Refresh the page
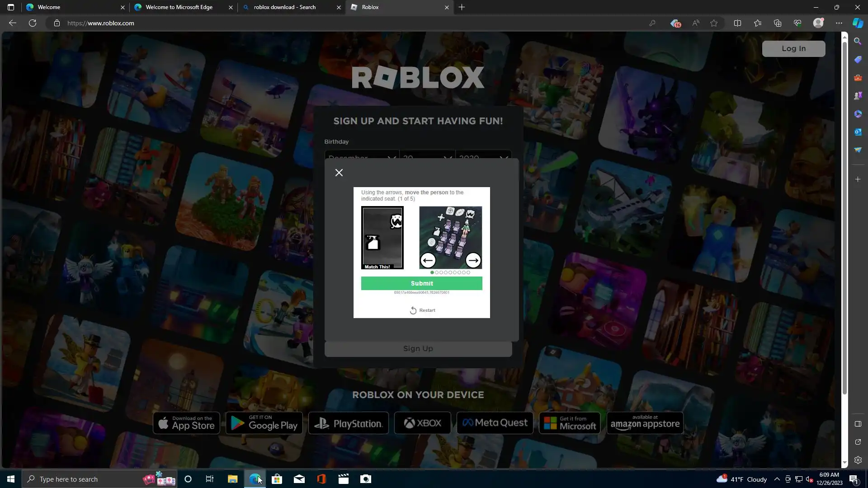 (x=33, y=23)
